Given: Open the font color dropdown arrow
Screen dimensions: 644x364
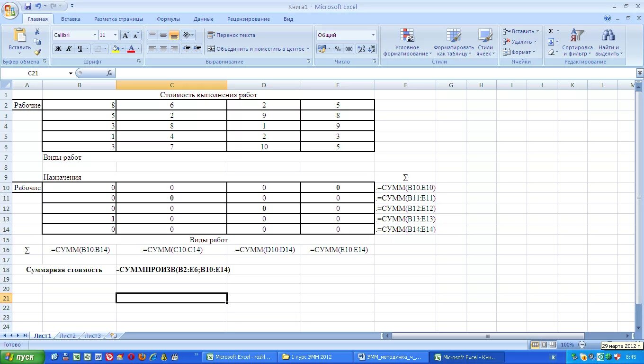Looking at the screenshot, I should pyautogui.click(x=139, y=48).
